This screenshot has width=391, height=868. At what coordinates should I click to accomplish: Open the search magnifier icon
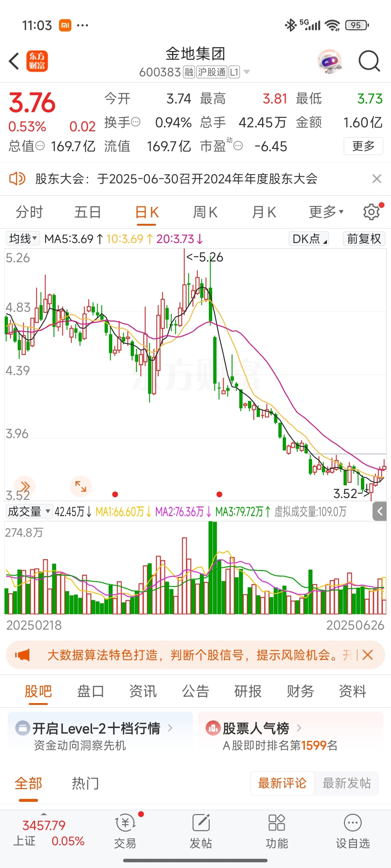(x=369, y=61)
